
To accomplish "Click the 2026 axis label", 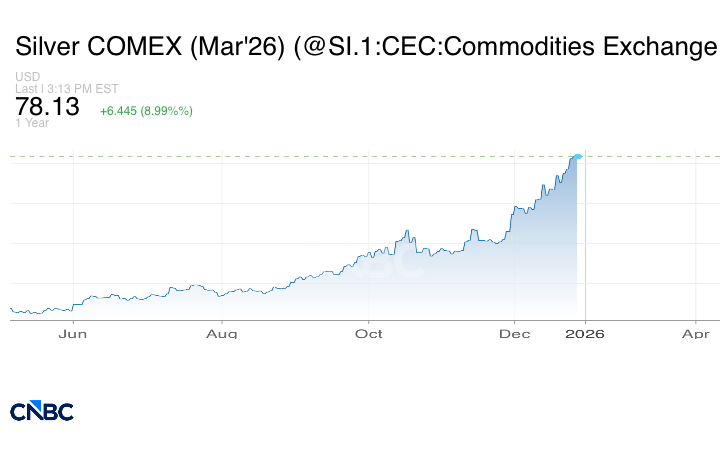I will tap(585, 332).
